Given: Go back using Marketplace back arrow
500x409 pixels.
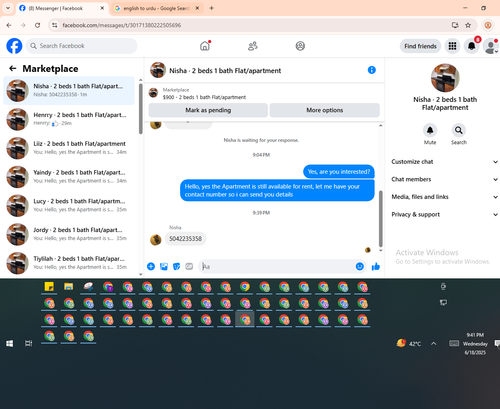Looking at the screenshot, I should point(13,68).
